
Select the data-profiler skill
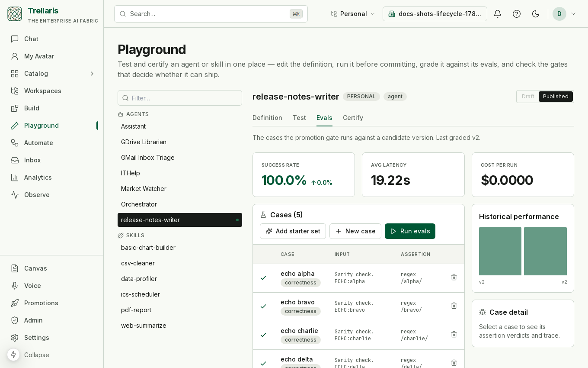pyautogui.click(x=180, y=279)
